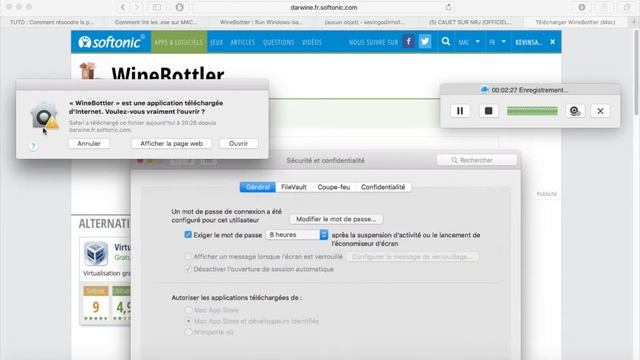The height and width of the screenshot is (360, 640).
Task: Toggle Désactiver l'ouverture de session automatique
Action: 188,269
